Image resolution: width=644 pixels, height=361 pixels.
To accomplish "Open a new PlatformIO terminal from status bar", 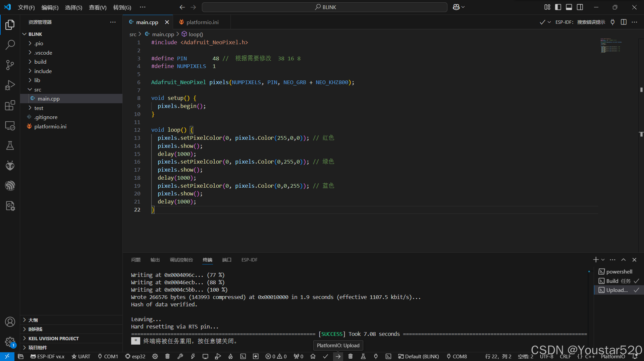I will (388, 357).
